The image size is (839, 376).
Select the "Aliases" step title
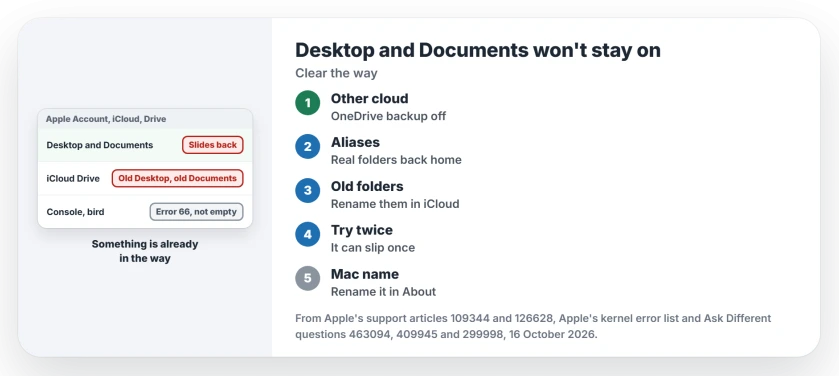(x=355, y=142)
